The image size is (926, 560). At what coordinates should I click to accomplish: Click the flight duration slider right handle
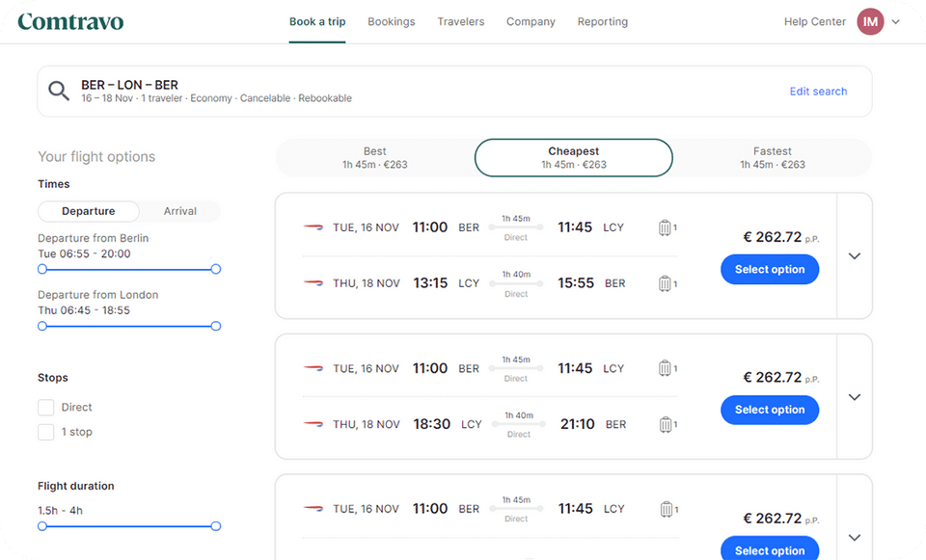[x=216, y=526]
